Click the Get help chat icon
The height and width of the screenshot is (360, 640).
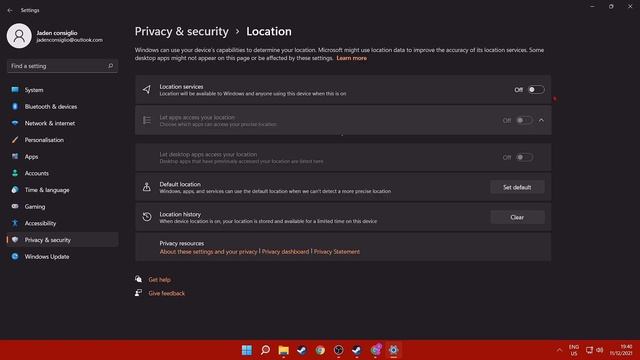pyautogui.click(x=138, y=279)
